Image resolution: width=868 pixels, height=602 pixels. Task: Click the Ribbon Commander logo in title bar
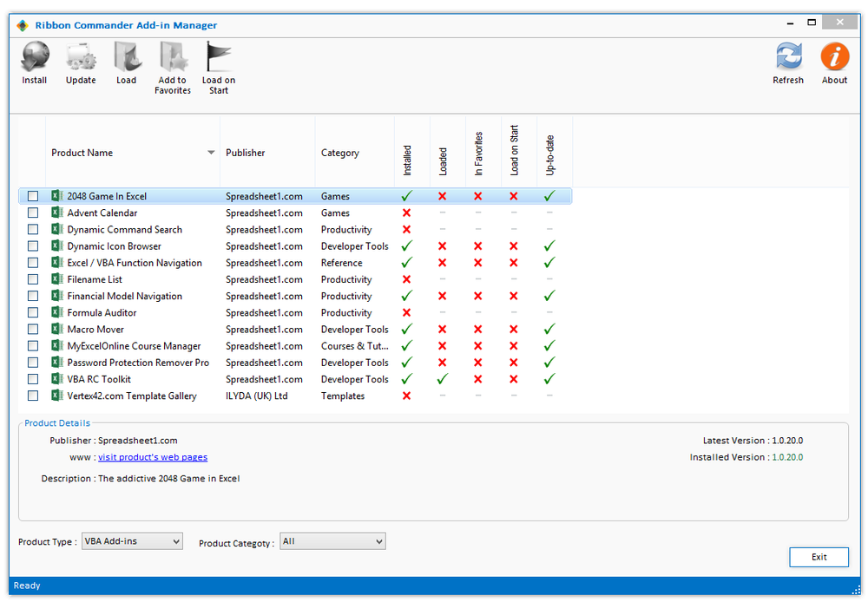(x=23, y=25)
